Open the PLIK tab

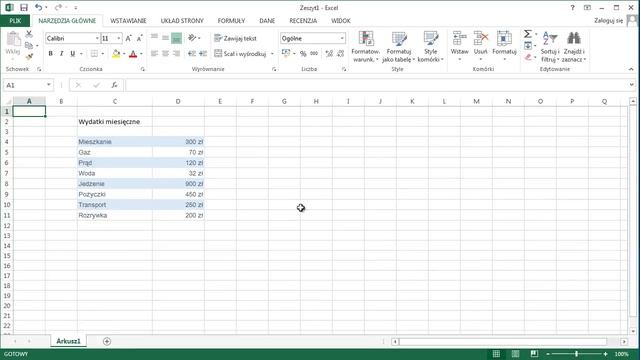(15, 21)
